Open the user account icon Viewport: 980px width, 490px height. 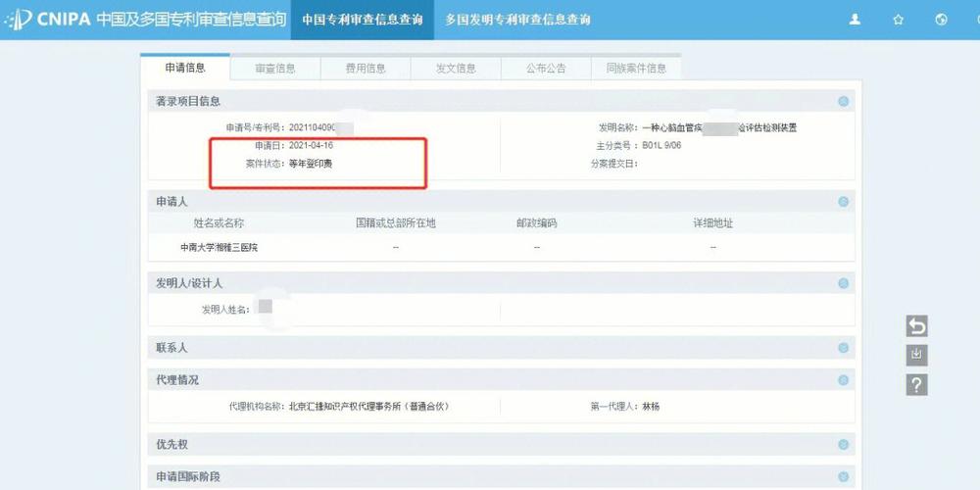(855, 20)
